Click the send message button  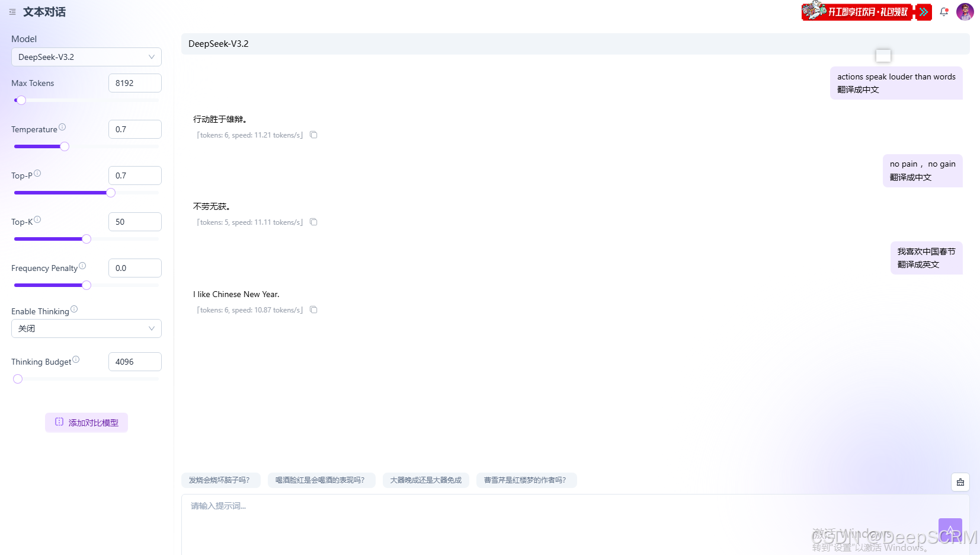pos(950,530)
